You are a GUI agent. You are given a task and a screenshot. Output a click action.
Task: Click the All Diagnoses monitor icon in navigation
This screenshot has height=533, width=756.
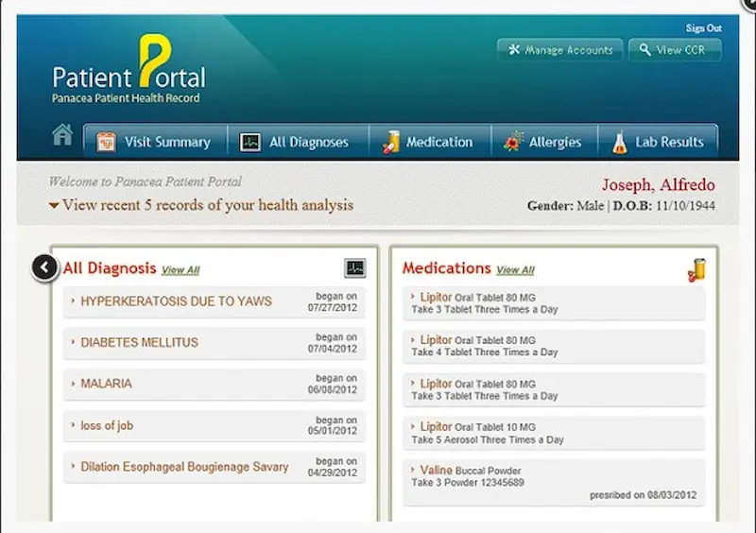point(250,143)
